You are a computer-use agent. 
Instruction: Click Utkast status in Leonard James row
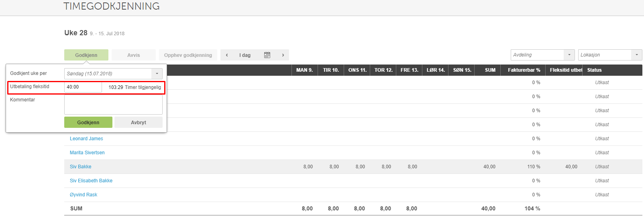602,139
